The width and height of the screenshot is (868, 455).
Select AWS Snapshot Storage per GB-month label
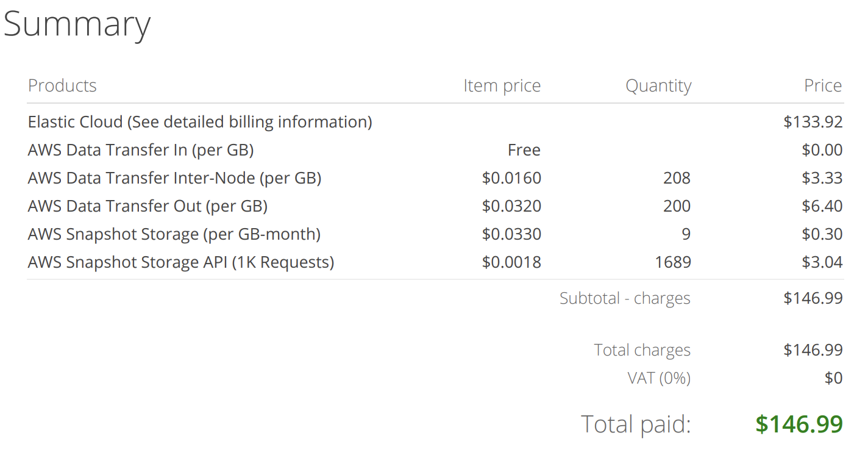coord(174,234)
